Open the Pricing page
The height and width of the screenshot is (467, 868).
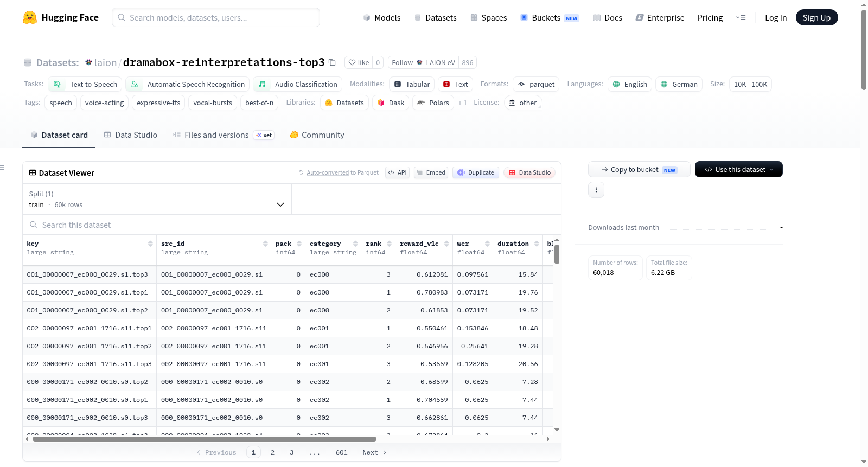[x=710, y=17]
